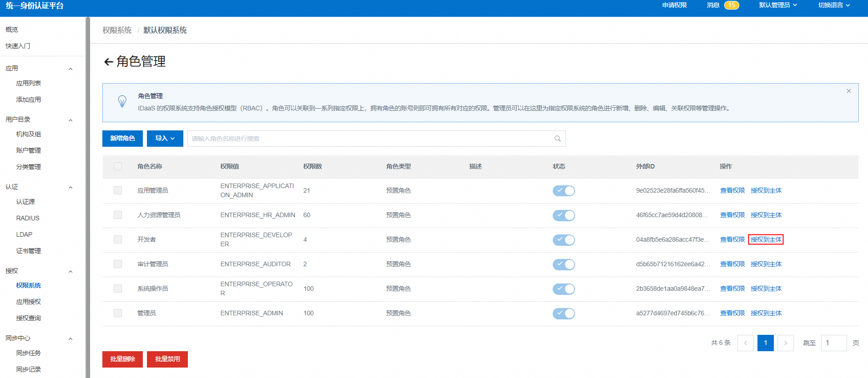Viewport: 868px width, 378px height.
Task: Open the 切换语言 language dropdown
Action: click(x=833, y=5)
